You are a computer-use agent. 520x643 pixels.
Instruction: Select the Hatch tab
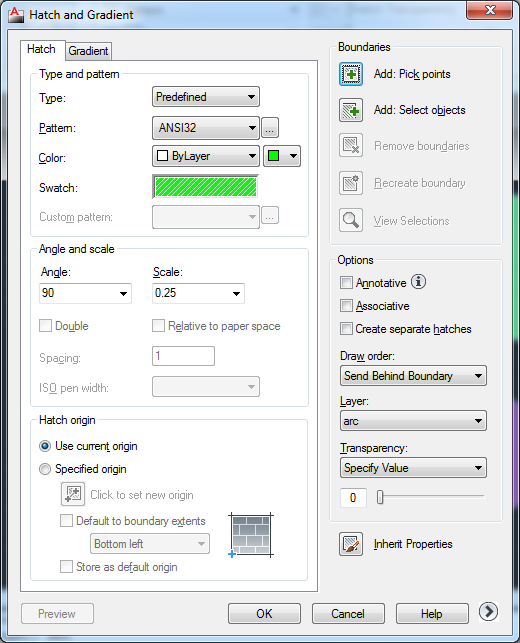[x=41, y=50]
